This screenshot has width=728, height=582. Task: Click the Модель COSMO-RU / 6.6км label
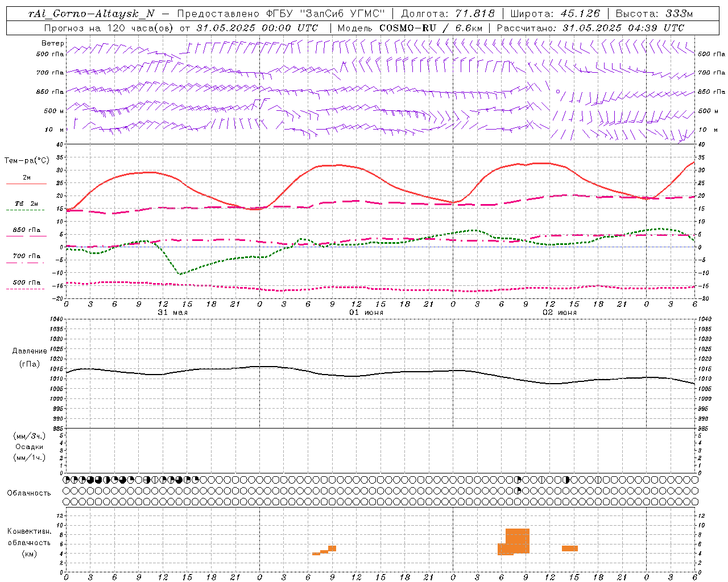(x=410, y=28)
